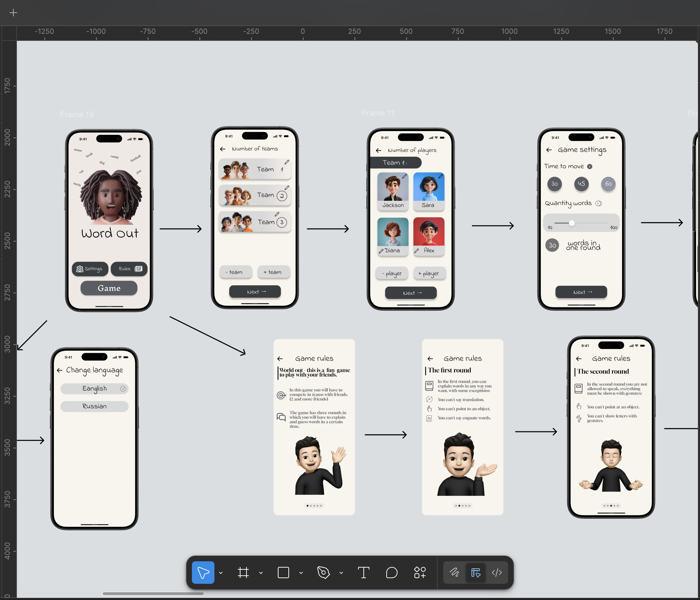
Task: Toggle Dev Mode code view
Action: coord(497,573)
